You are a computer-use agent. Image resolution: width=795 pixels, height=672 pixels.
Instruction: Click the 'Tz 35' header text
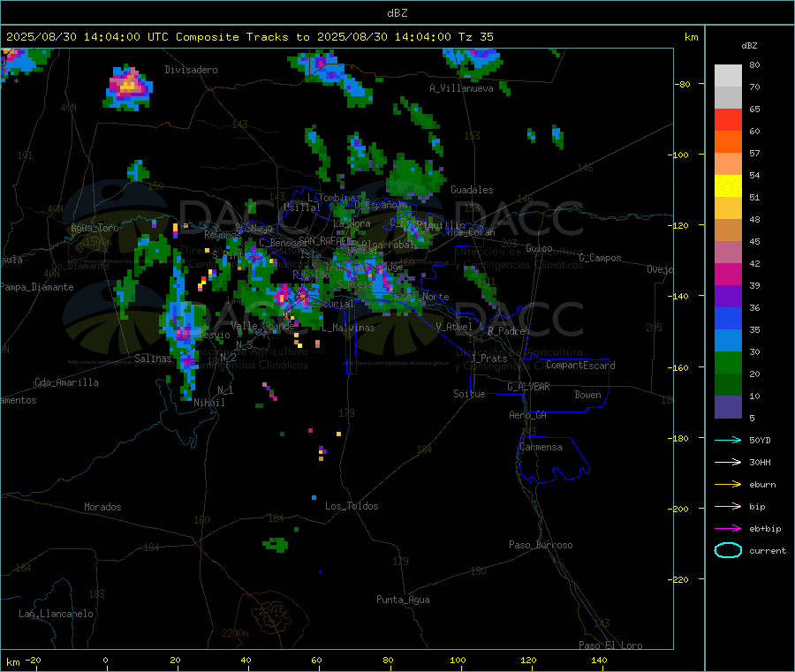point(475,37)
